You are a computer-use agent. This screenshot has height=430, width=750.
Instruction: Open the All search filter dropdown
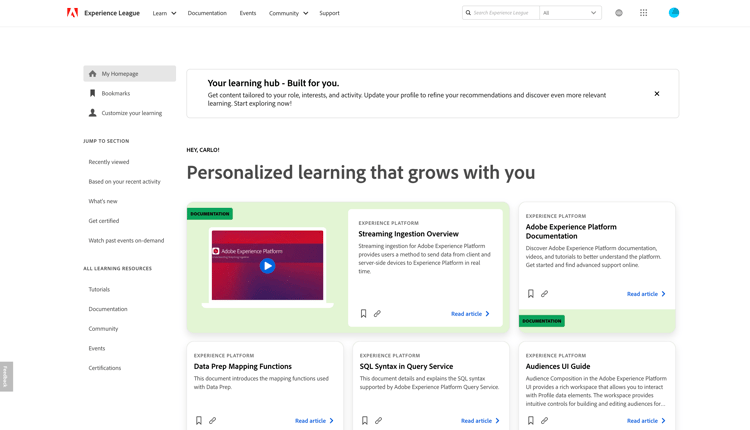[x=570, y=13]
